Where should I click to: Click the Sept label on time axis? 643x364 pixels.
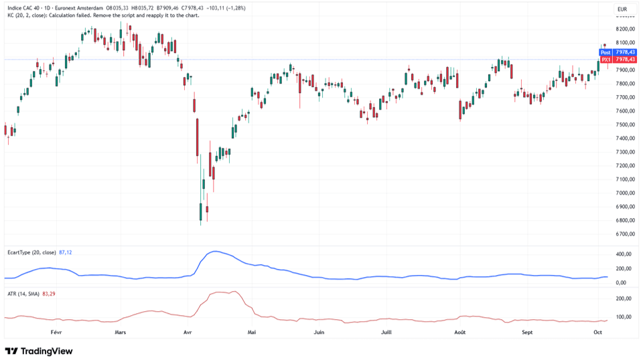528,332
